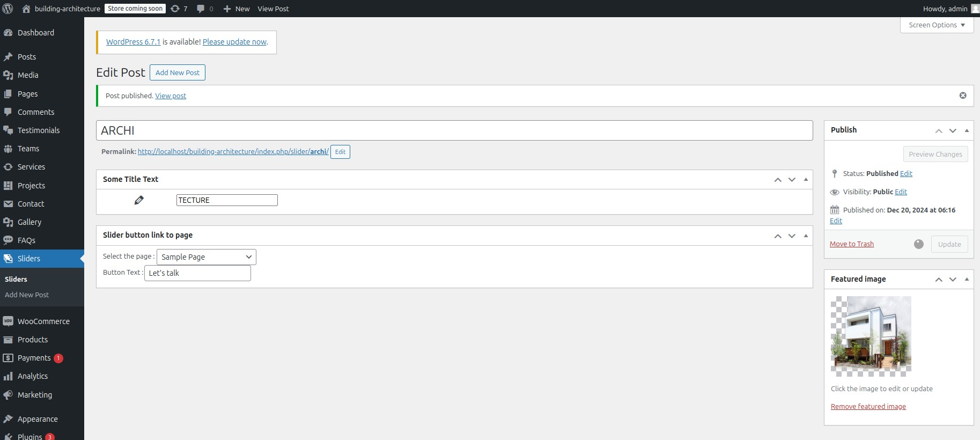Open Add New Post submenu item

[x=27, y=295]
